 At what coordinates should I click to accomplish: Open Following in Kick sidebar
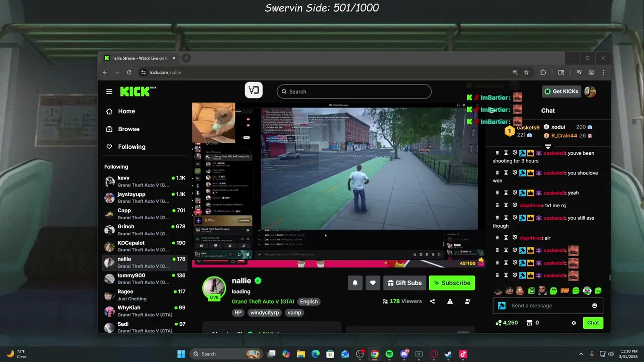click(x=132, y=147)
